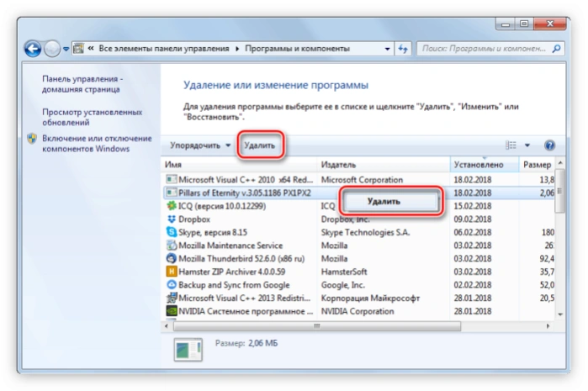Open Включение или отключение компонентов Windows
Image resolution: width=588 pixels, height=391 pixels.
click(x=97, y=144)
